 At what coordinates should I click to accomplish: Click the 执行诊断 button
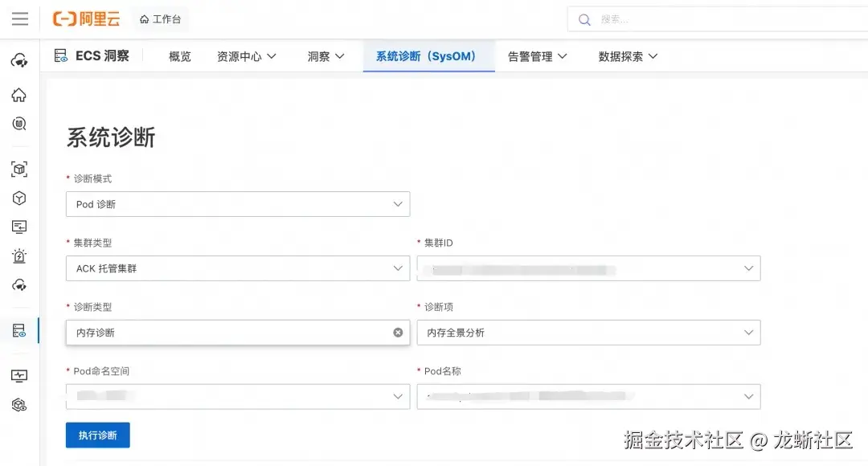tap(98, 435)
